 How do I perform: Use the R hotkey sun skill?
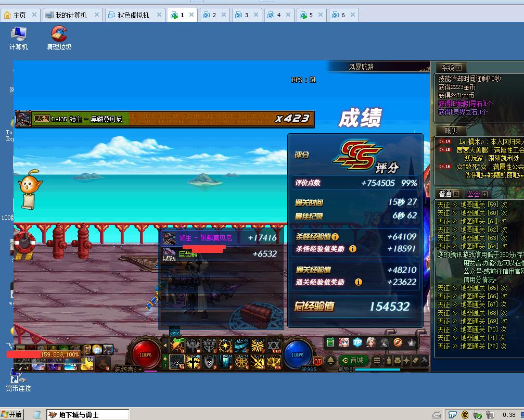click(x=225, y=346)
